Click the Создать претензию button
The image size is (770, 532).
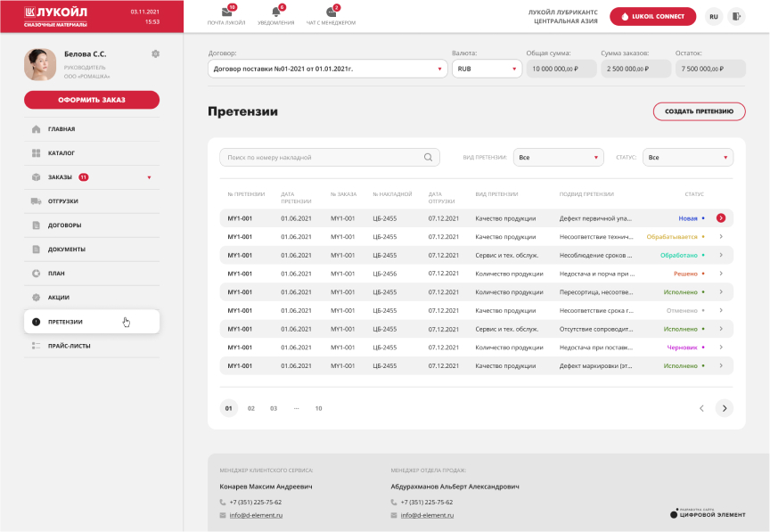click(699, 111)
